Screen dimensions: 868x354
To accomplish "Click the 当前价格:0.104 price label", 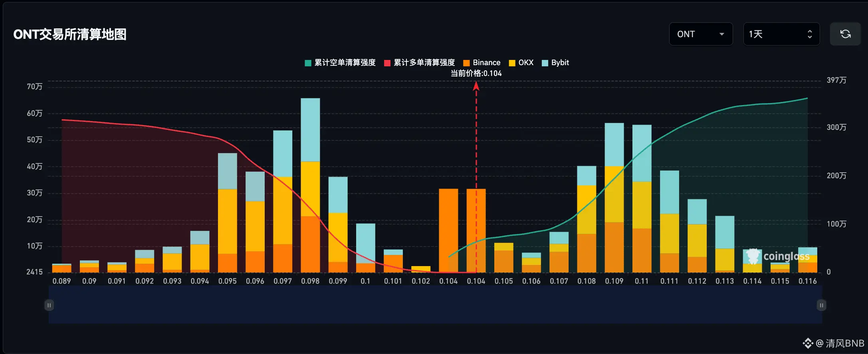I will [x=476, y=74].
